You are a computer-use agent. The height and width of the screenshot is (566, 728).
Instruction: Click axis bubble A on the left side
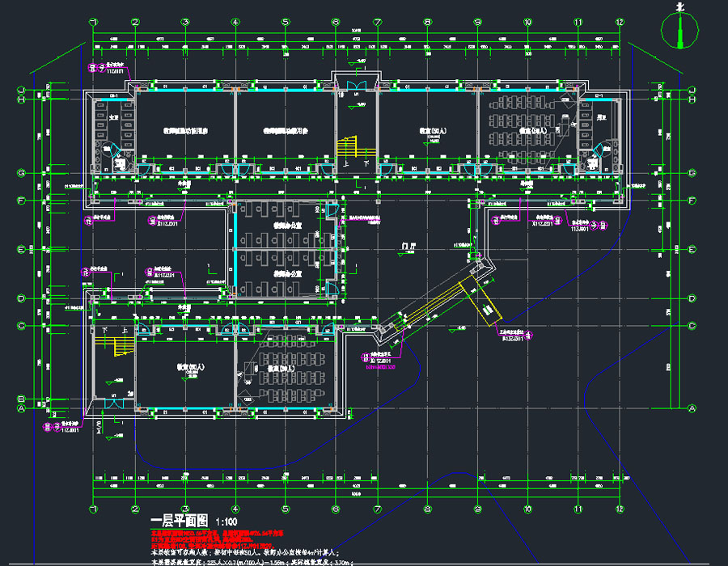[21, 408]
